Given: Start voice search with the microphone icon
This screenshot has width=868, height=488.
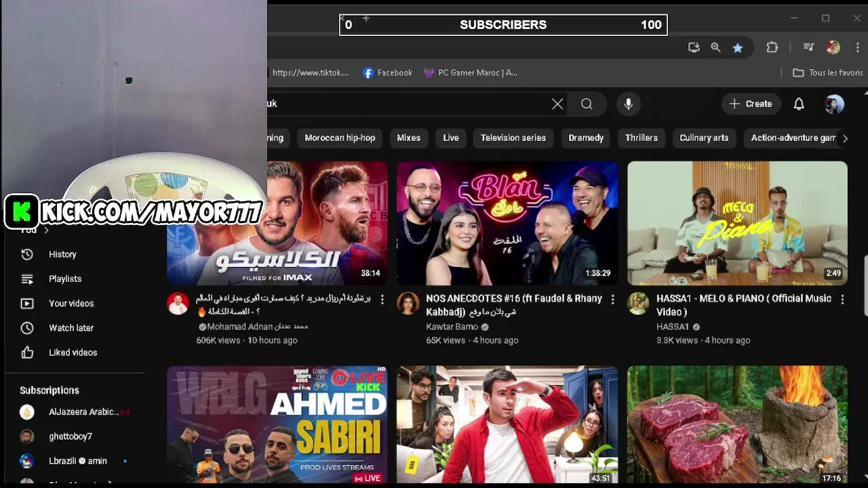Looking at the screenshot, I should pos(629,104).
